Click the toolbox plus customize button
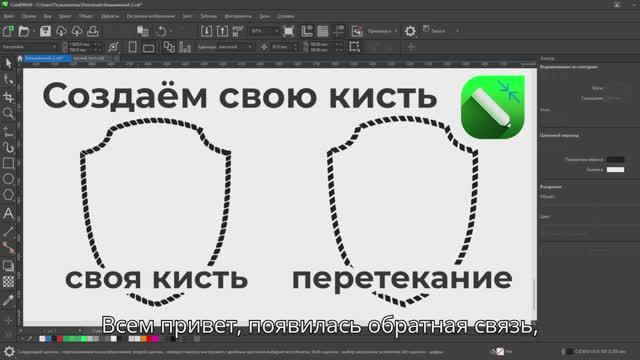 point(8,321)
